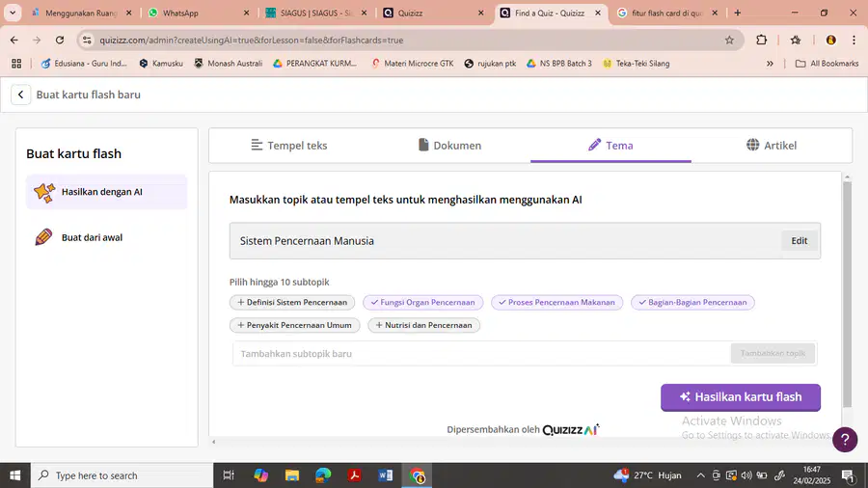Viewport: 868px width, 488px height.
Task: Focus the Tambahkan subtopik baru field
Action: tap(481, 354)
